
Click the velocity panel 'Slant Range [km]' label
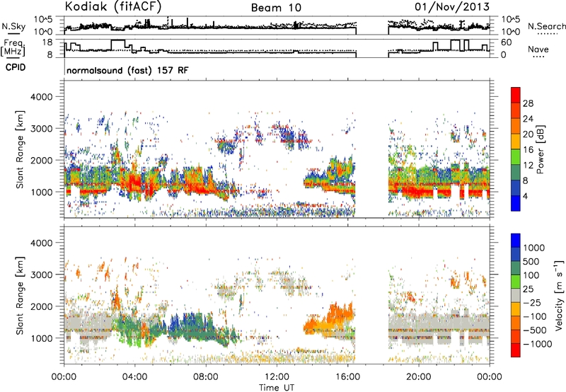pos(20,295)
